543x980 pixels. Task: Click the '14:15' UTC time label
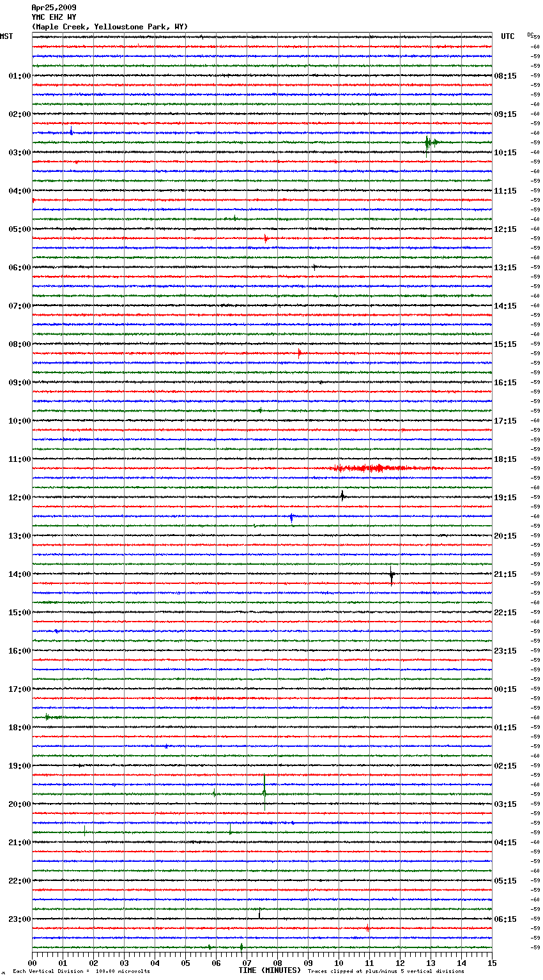click(505, 306)
